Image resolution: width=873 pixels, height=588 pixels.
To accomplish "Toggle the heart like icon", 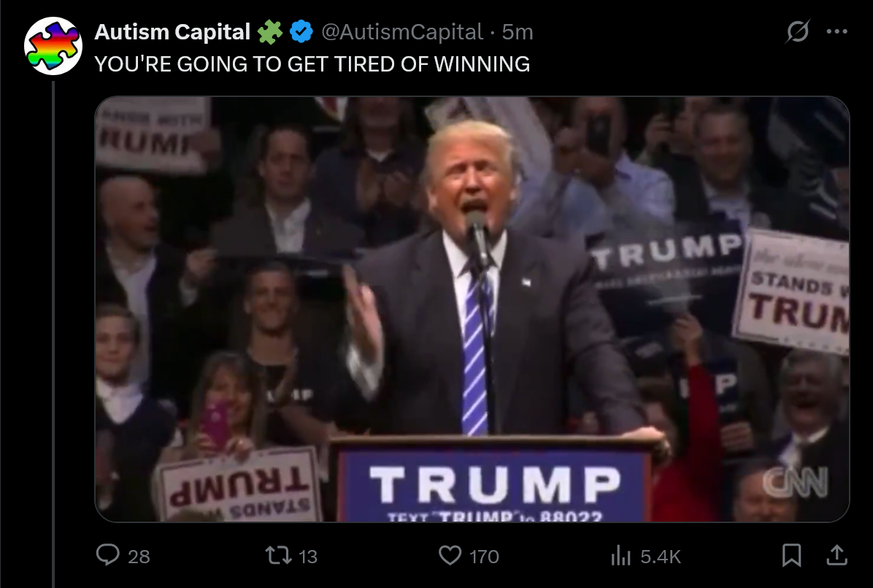I will click(x=450, y=555).
